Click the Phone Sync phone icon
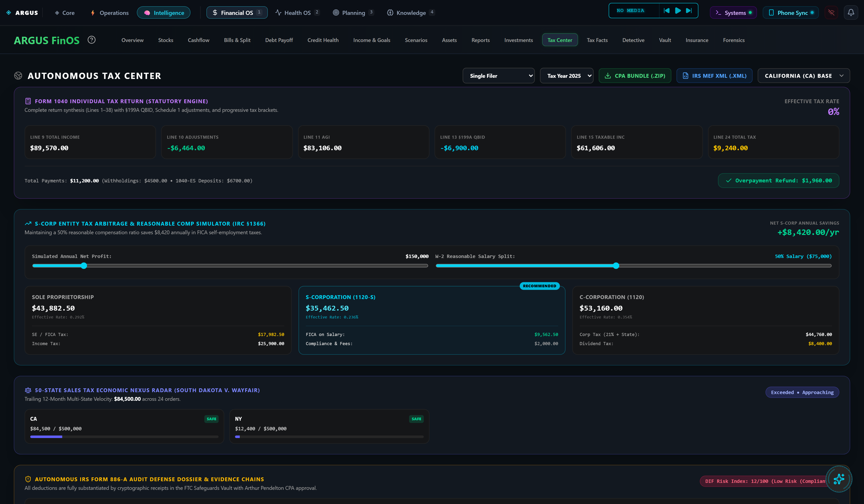The image size is (864, 504). tap(771, 13)
